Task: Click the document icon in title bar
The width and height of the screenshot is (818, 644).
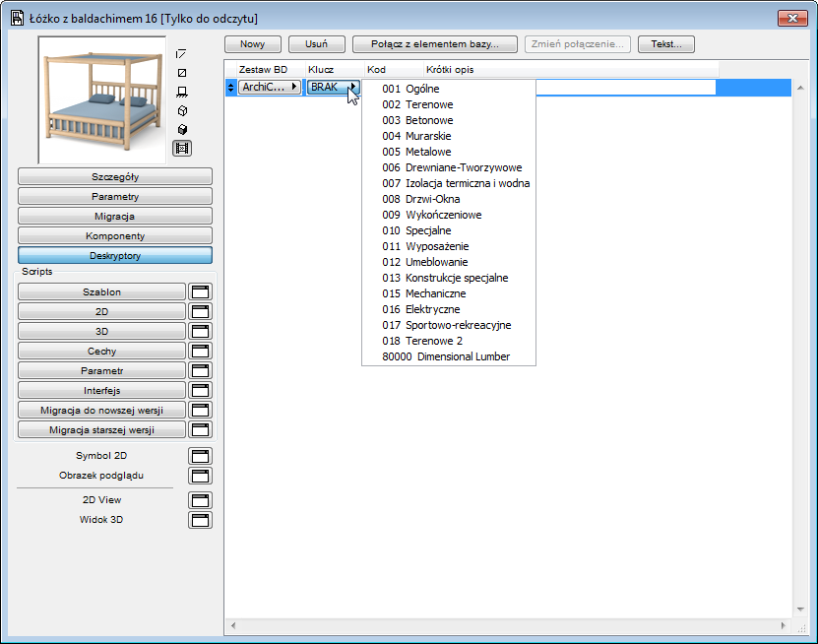Action: point(17,19)
